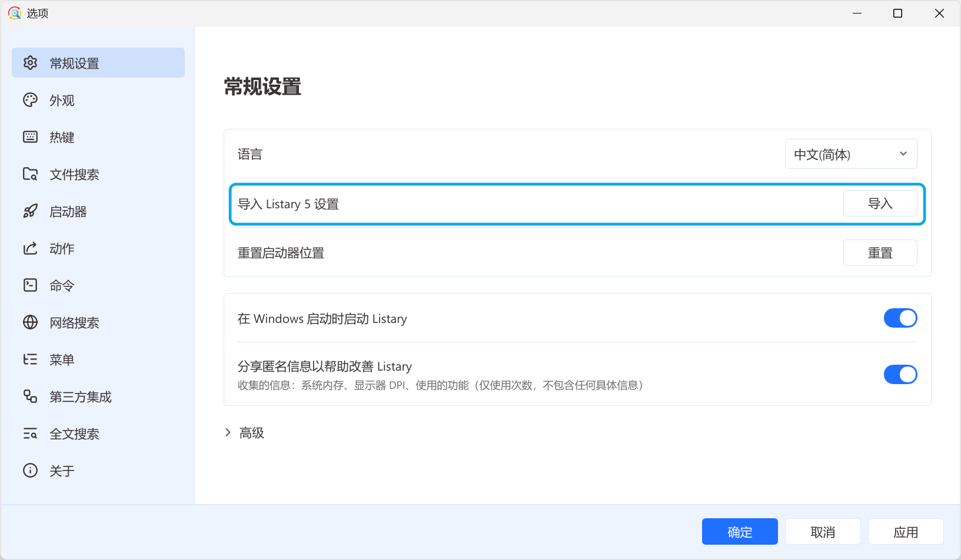Screen dimensions: 961x560
Task: Open the 动作 settings page
Action: pyautogui.click(x=98, y=248)
